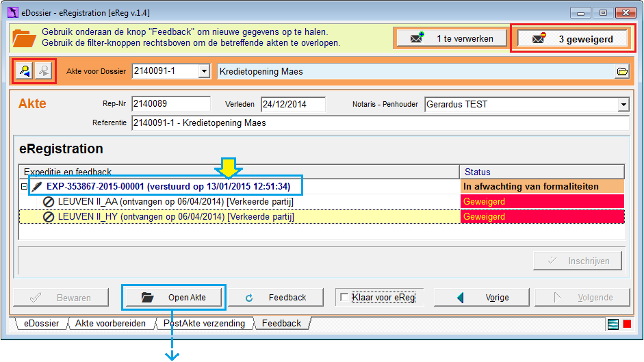Click the Referentie input field
The height and width of the screenshot is (362, 644).
[381, 123]
